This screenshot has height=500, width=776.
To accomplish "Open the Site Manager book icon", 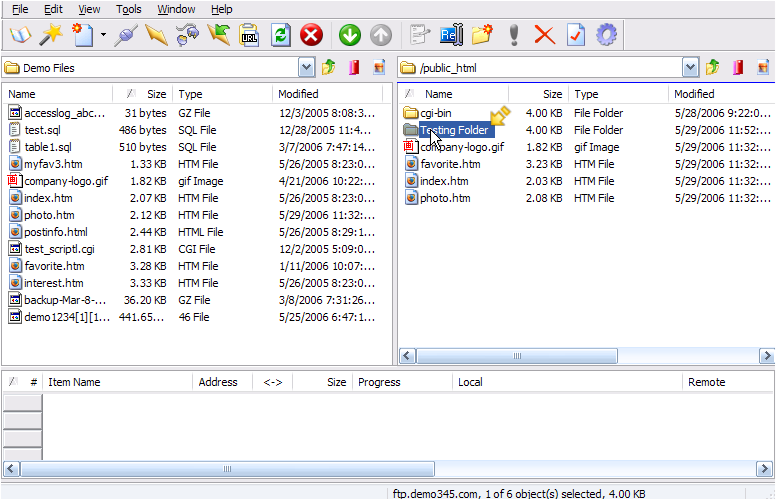I will click(x=20, y=36).
